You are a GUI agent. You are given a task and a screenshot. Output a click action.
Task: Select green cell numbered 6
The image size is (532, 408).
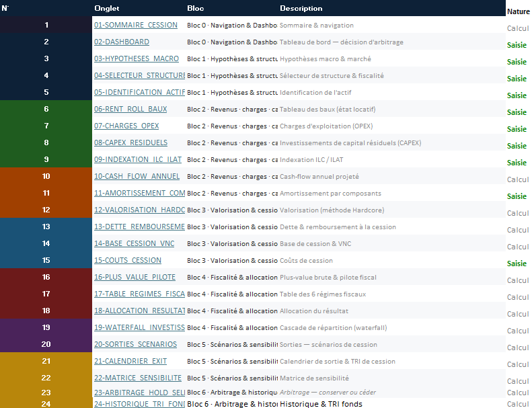(x=46, y=109)
